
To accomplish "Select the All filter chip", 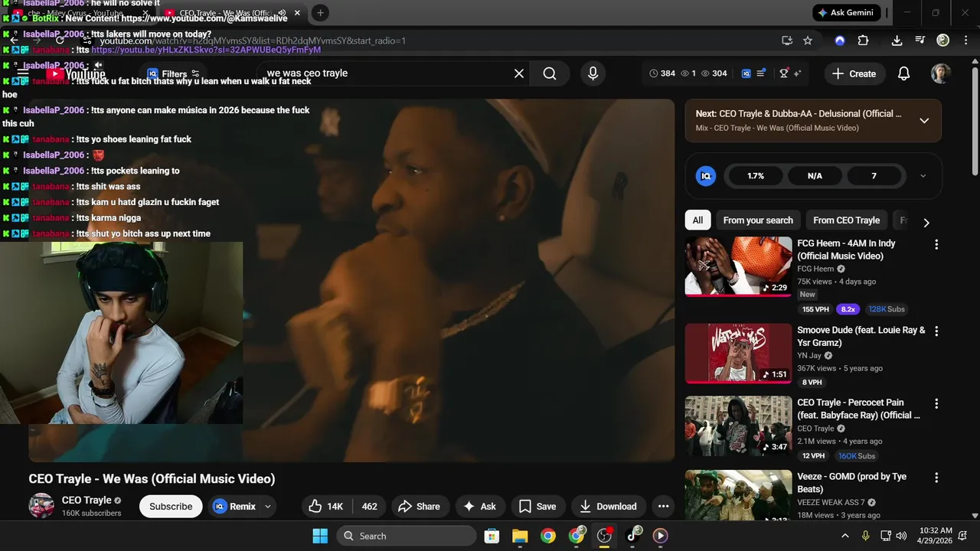I will 697,220.
